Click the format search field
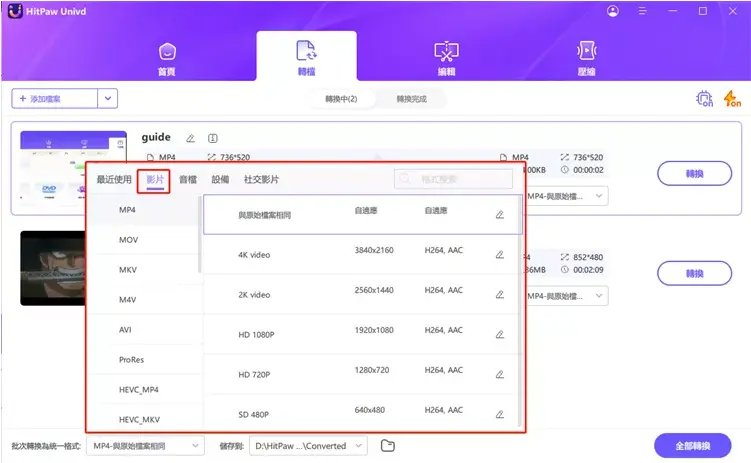The height and width of the screenshot is (463, 751). 455,179
